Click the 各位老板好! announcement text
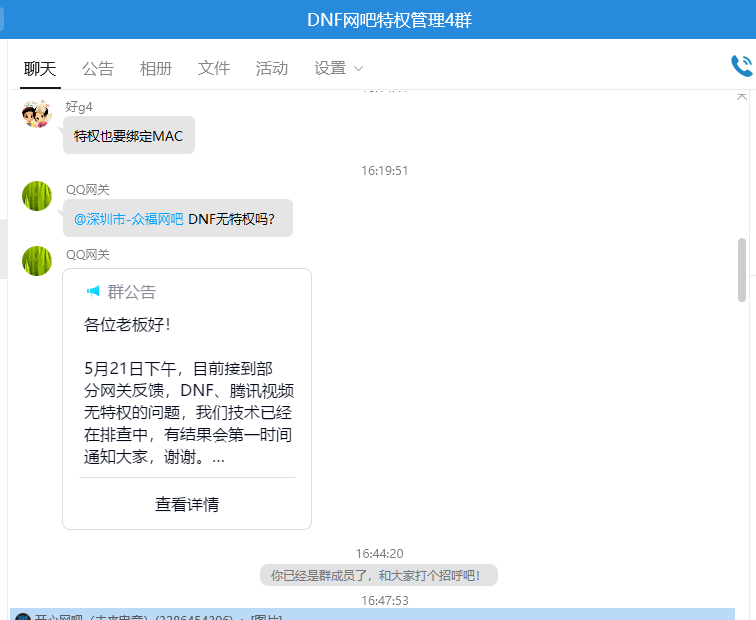This screenshot has width=756, height=620. pos(127,324)
